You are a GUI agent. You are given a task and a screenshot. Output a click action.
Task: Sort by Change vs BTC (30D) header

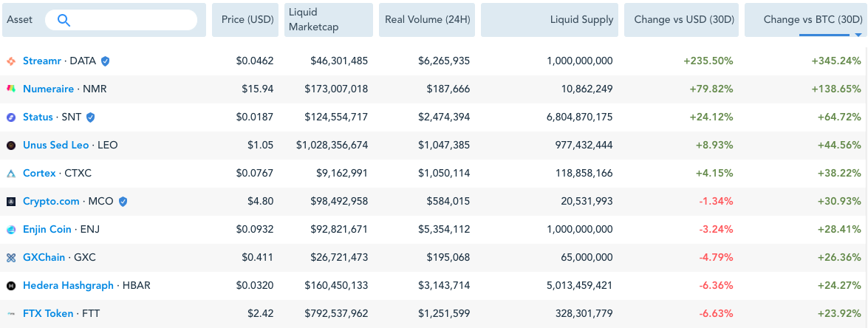coord(806,20)
